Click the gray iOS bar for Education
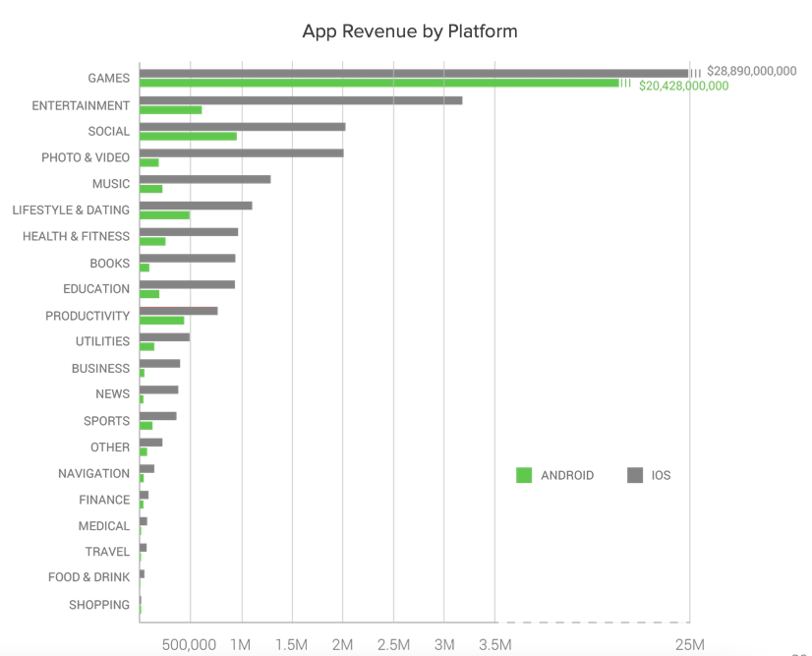The image size is (812, 656). coord(187,284)
